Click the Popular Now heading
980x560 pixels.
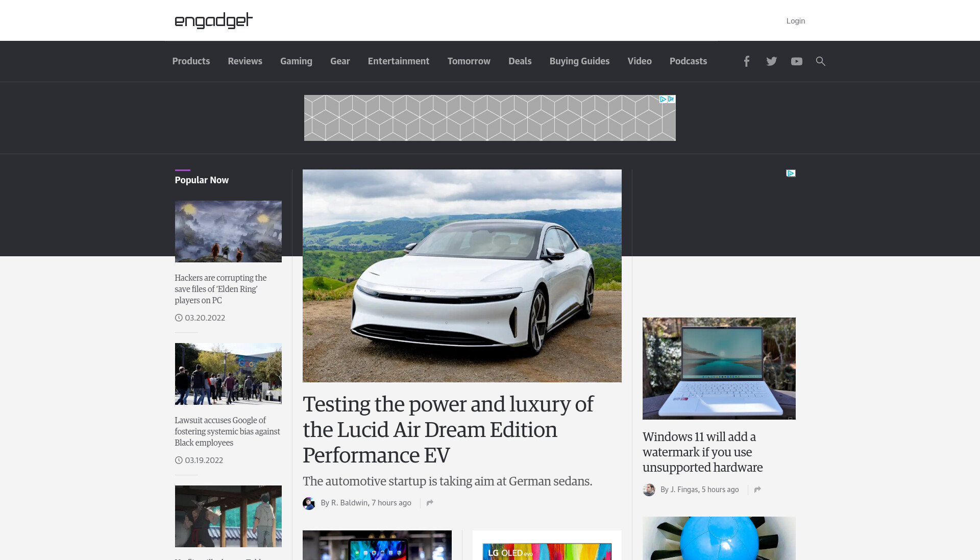pyautogui.click(x=202, y=180)
